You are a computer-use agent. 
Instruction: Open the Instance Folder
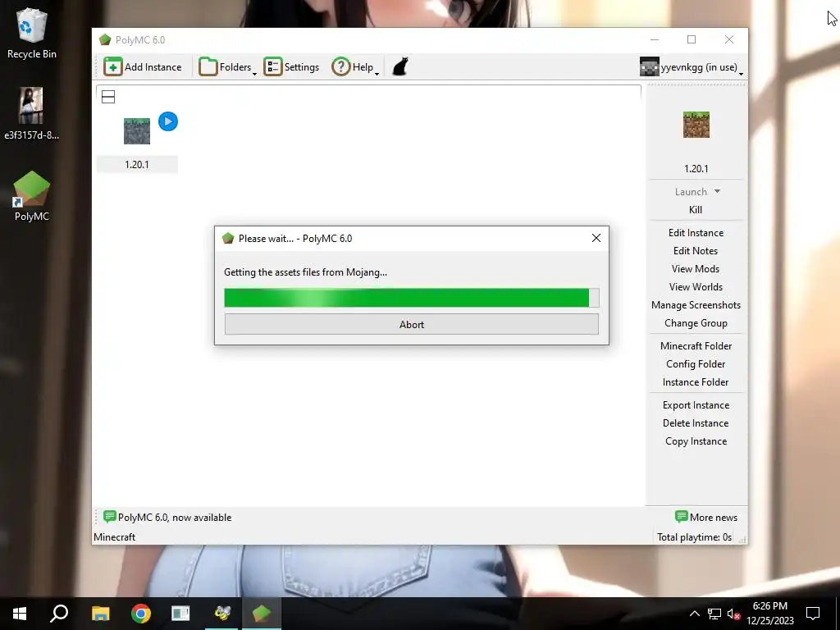pos(696,382)
